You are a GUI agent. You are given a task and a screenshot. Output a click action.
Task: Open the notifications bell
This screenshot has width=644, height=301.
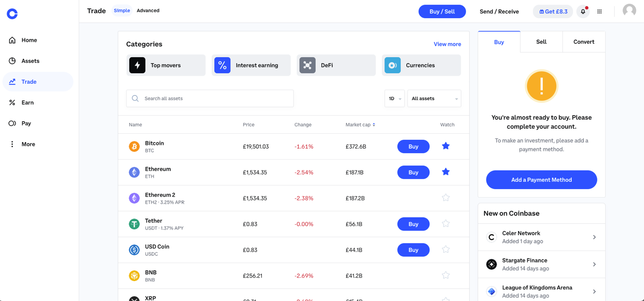click(x=583, y=12)
